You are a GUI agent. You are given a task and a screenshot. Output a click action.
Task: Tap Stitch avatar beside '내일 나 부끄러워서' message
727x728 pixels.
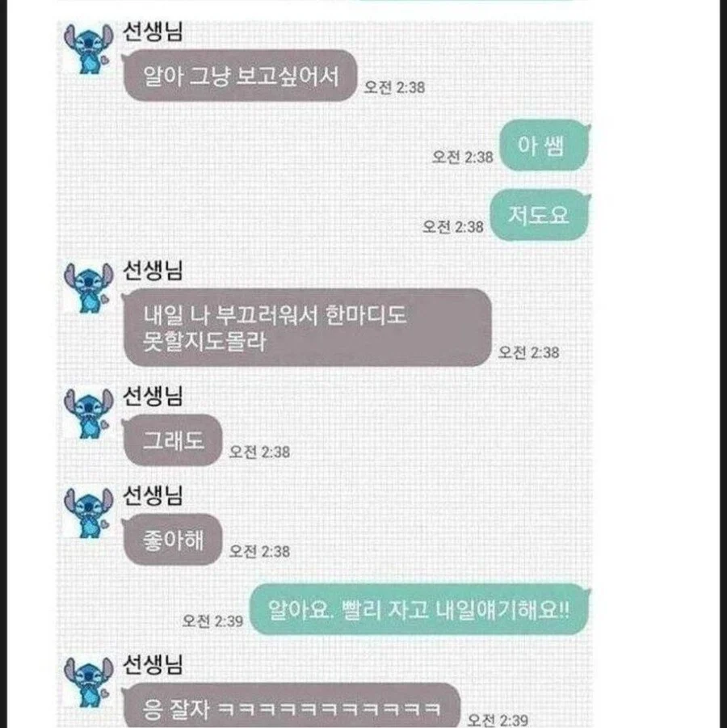point(88,288)
